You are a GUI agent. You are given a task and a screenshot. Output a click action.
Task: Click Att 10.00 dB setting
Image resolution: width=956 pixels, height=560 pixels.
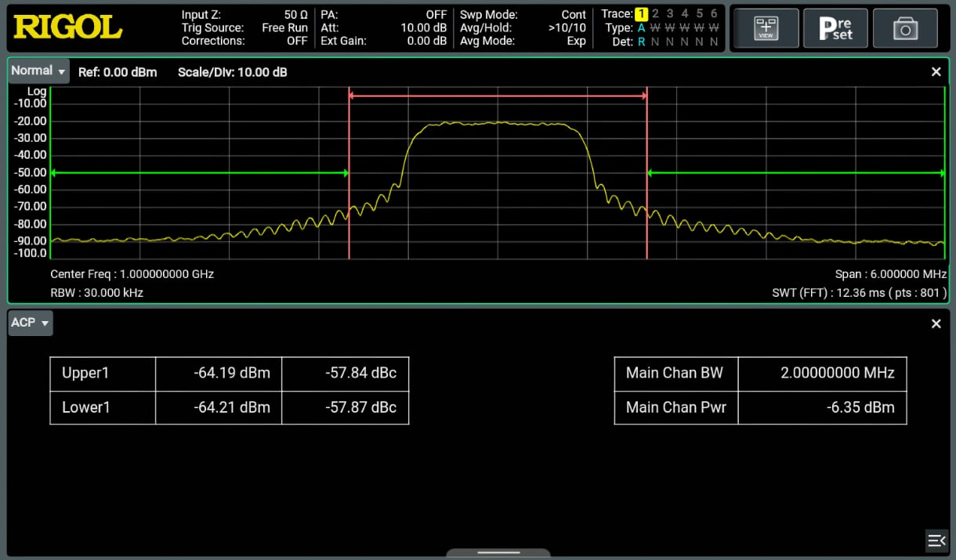[384, 27]
